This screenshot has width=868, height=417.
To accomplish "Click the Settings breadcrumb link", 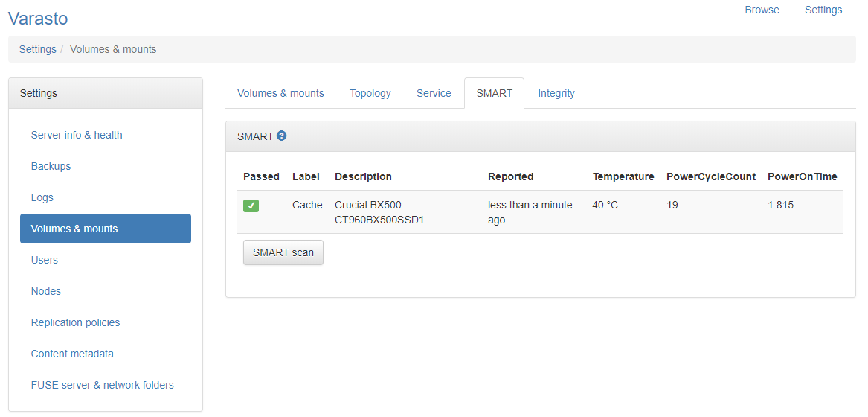I will (38, 49).
